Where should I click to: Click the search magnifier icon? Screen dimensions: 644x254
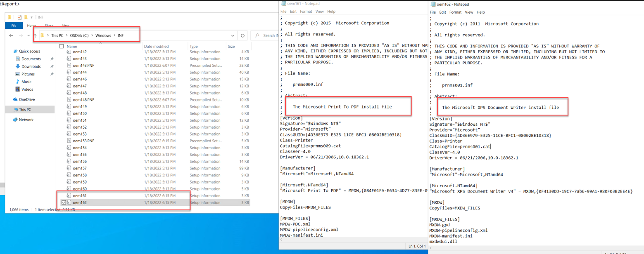(257, 36)
